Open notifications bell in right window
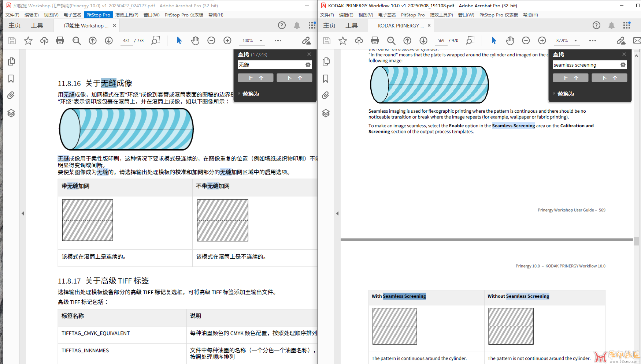This screenshot has width=641, height=364. tap(612, 25)
